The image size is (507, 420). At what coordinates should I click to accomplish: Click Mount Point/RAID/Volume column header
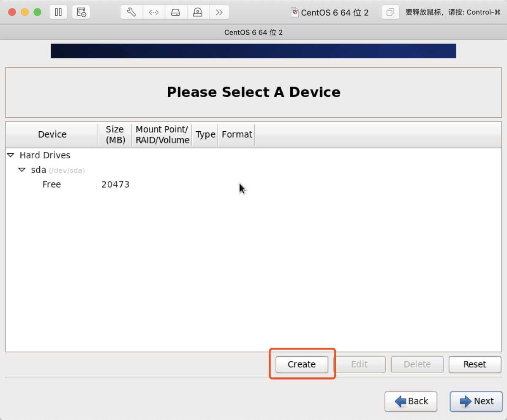point(162,135)
